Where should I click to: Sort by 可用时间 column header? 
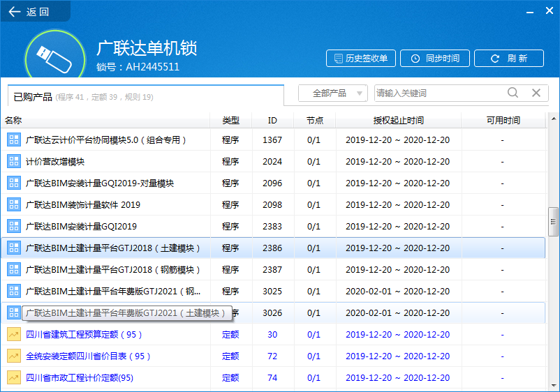click(x=503, y=121)
